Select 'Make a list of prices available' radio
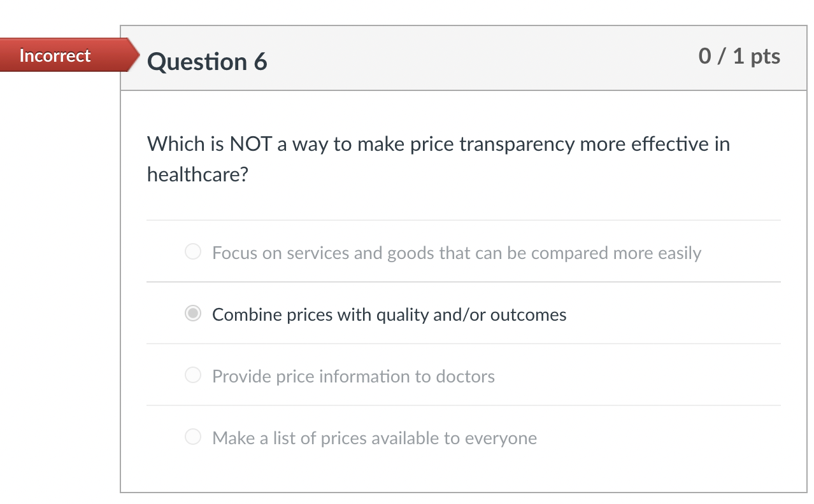The width and height of the screenshot is (814, 504). click(192, 437)
